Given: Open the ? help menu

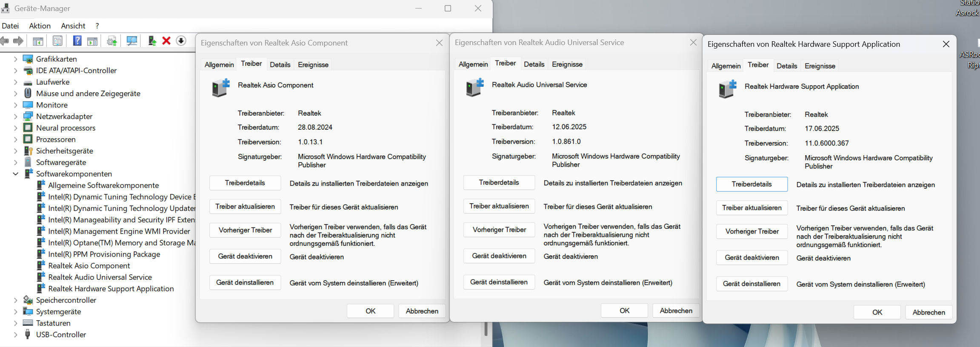Looking at the screenshot, I should tap(97, 26).
